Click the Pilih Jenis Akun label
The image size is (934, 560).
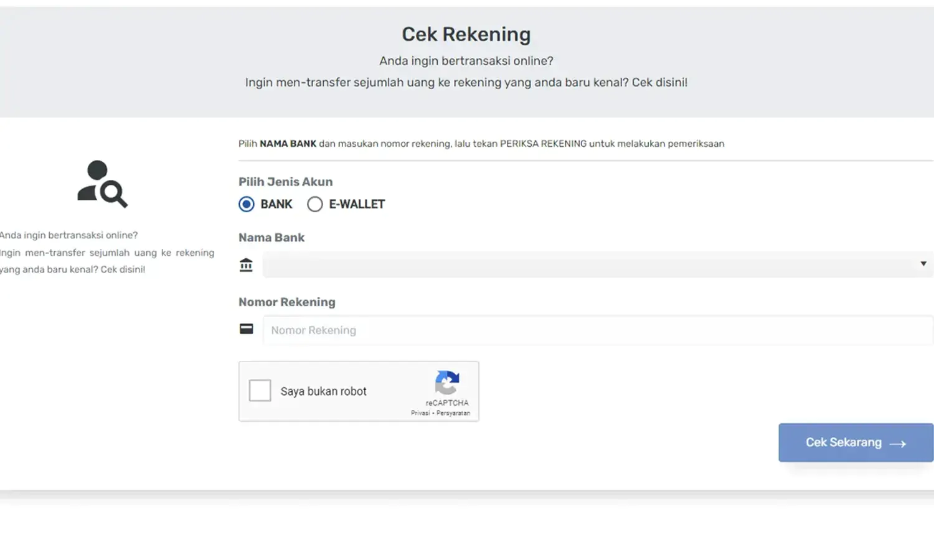(285, 182)
